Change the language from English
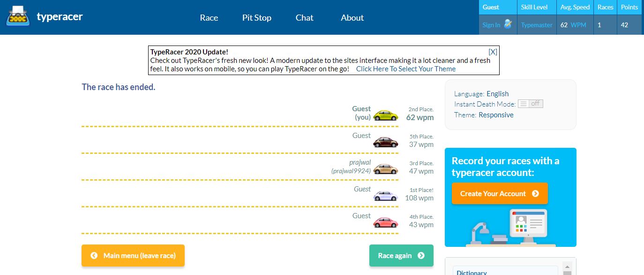Viewport: 644px width, 275px height. tap(497, 94)
